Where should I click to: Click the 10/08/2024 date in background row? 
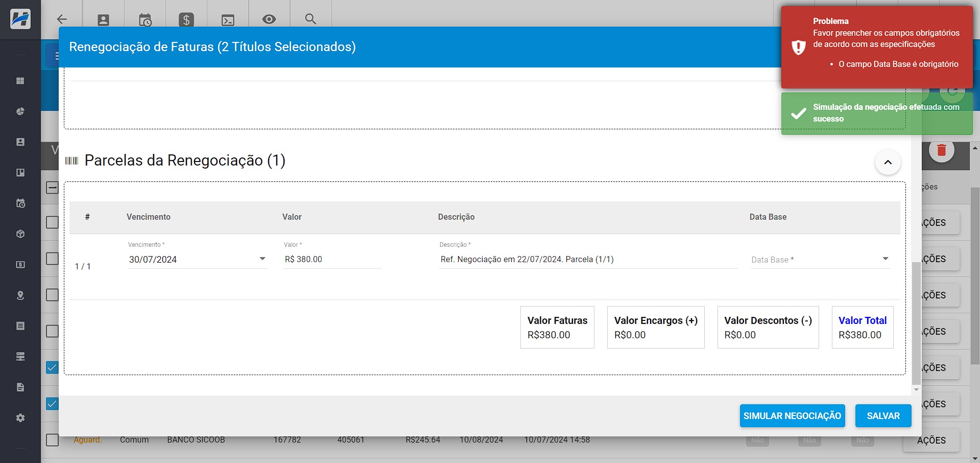(x=481, y=440)
